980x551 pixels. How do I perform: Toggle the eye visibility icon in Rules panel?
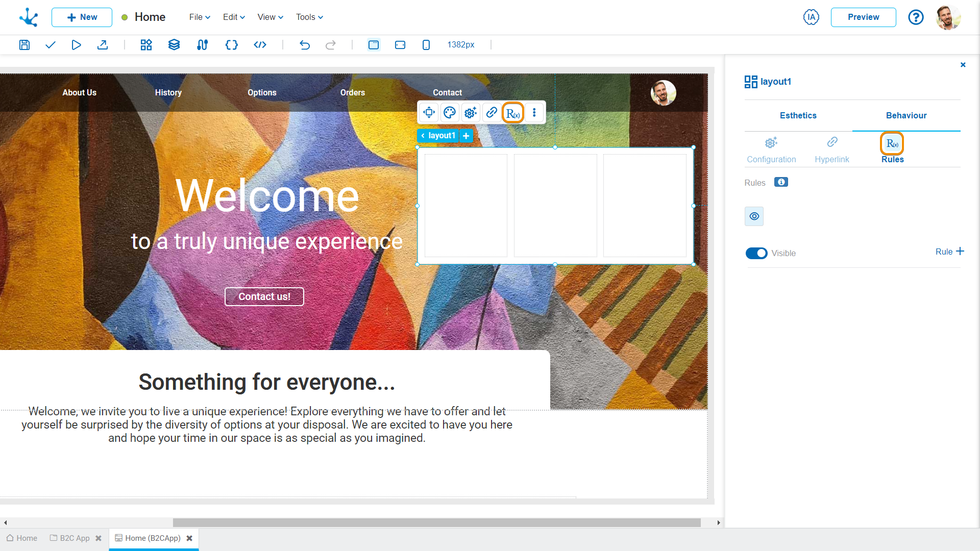[x=754, y=216]
